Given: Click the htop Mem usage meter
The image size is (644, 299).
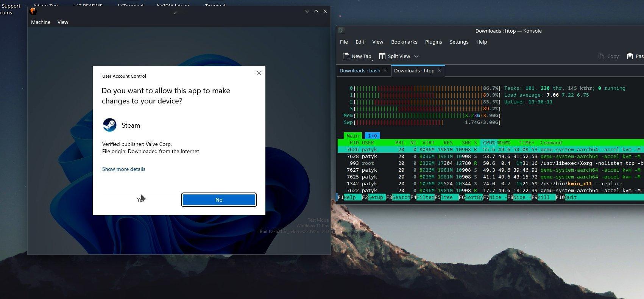Looking at the screenshot, I should pyautogui.click(x=422, y=115).
